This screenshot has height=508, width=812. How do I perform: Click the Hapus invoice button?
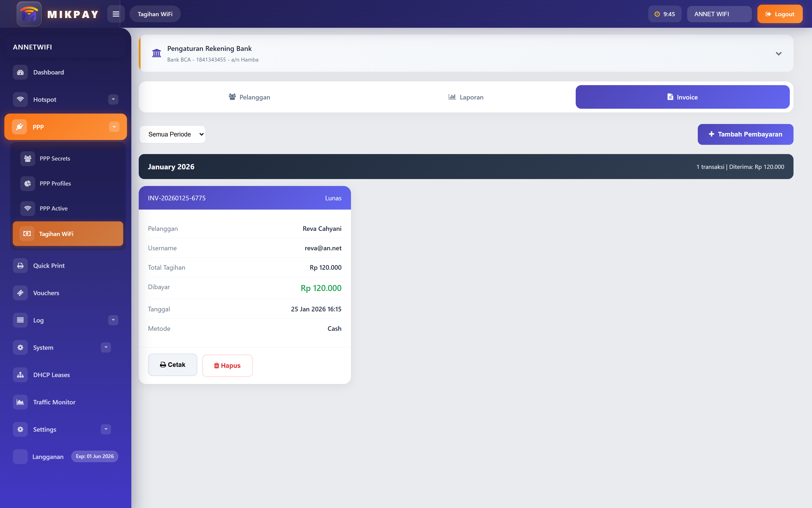227,366
